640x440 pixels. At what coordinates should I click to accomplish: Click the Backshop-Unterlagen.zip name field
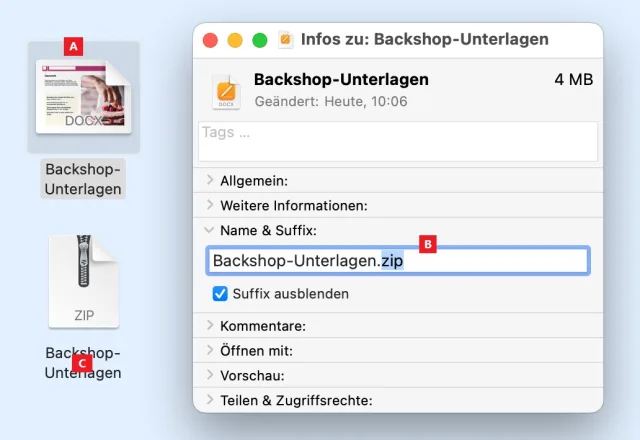tap(398, 260)
